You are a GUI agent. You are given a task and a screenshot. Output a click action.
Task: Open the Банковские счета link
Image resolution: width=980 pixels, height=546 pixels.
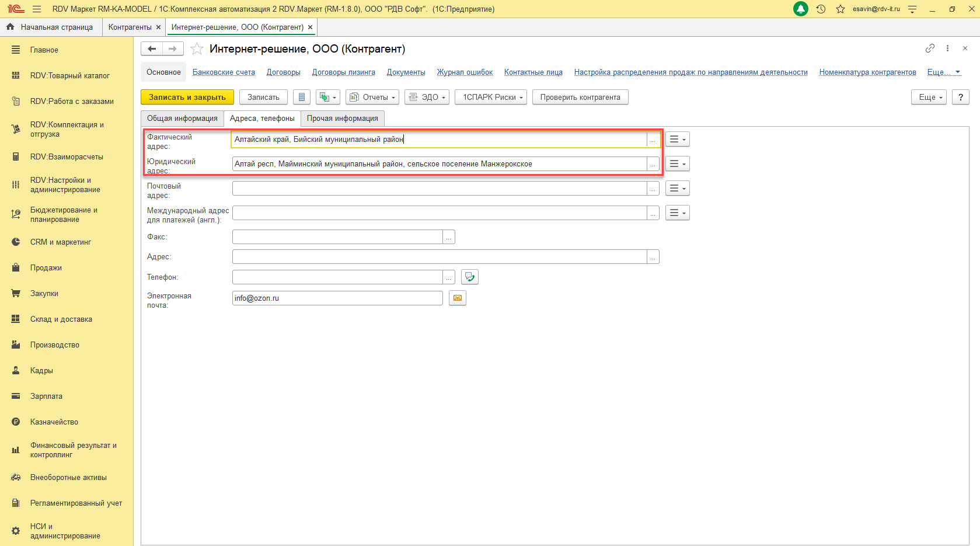point(224,72)
